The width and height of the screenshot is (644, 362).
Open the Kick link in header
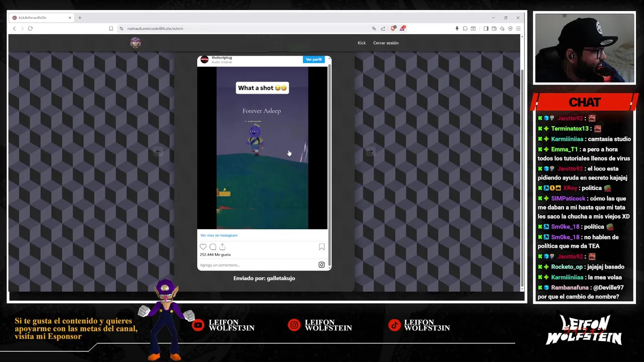pos(362,43)
